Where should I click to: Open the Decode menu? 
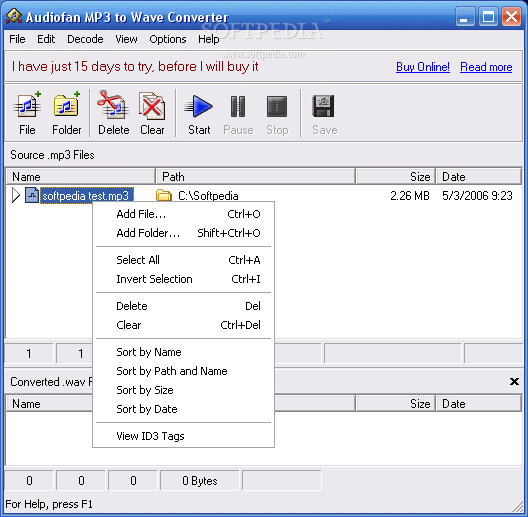coord(85,39)
